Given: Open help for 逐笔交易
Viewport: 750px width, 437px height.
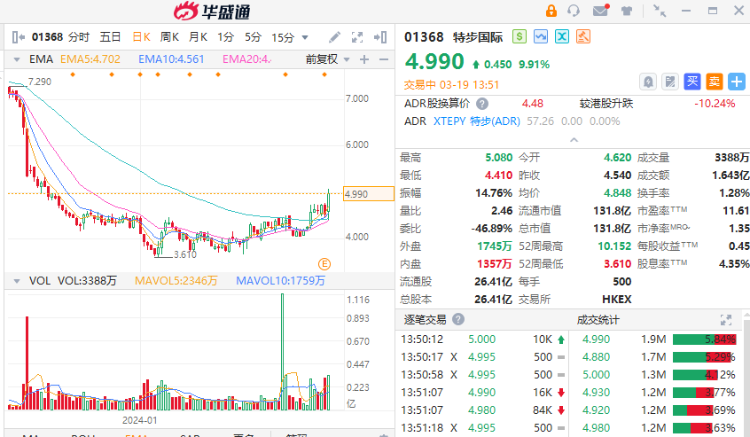Looking at the screenshot, I should (x=458, y=319).
